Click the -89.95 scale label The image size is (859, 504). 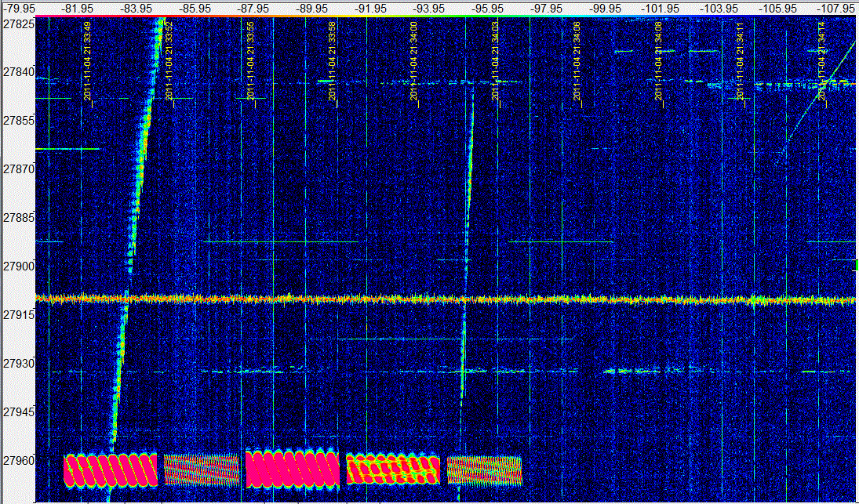[313, 9]
